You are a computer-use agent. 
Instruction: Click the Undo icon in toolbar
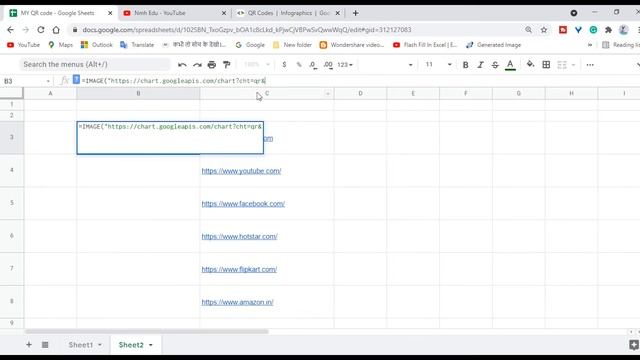[182, 64]
